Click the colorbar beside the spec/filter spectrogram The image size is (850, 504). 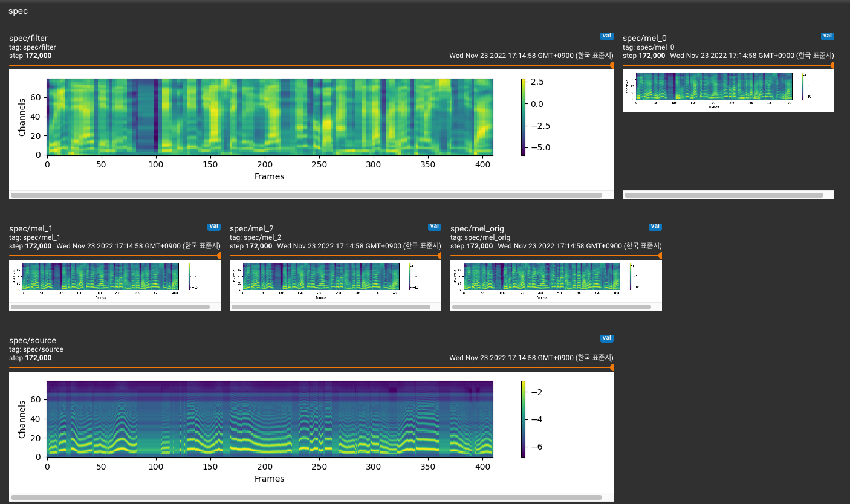point(524,115)
